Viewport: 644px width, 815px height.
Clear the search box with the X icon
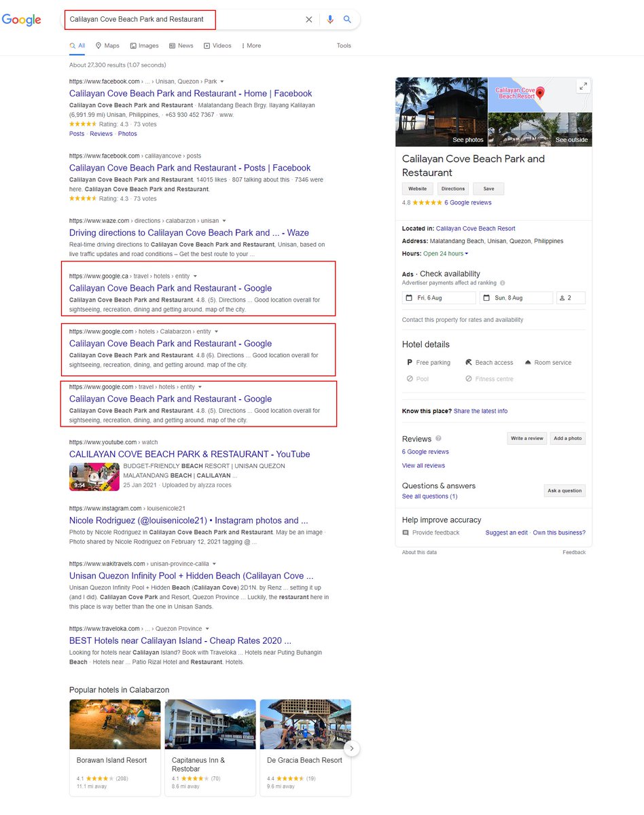pyautogui.click(x=309, y=20)
